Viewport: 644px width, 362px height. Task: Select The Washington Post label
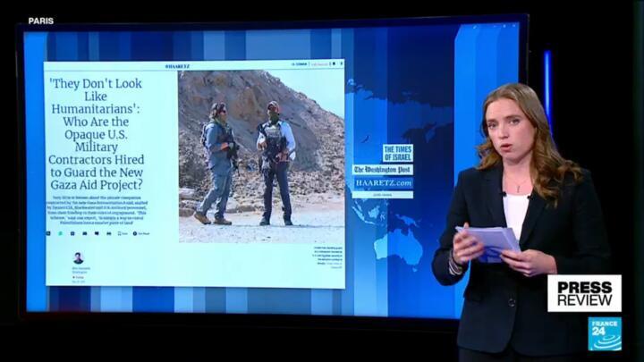[x=383, y=170]
